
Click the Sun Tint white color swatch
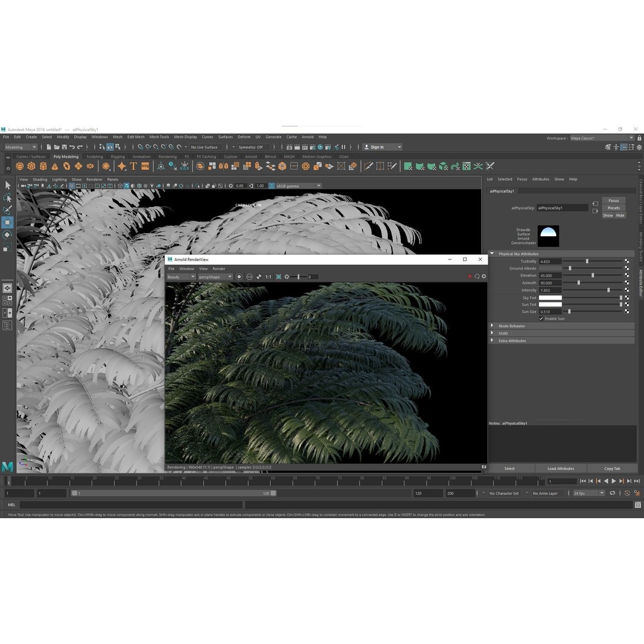pos(550,304)
